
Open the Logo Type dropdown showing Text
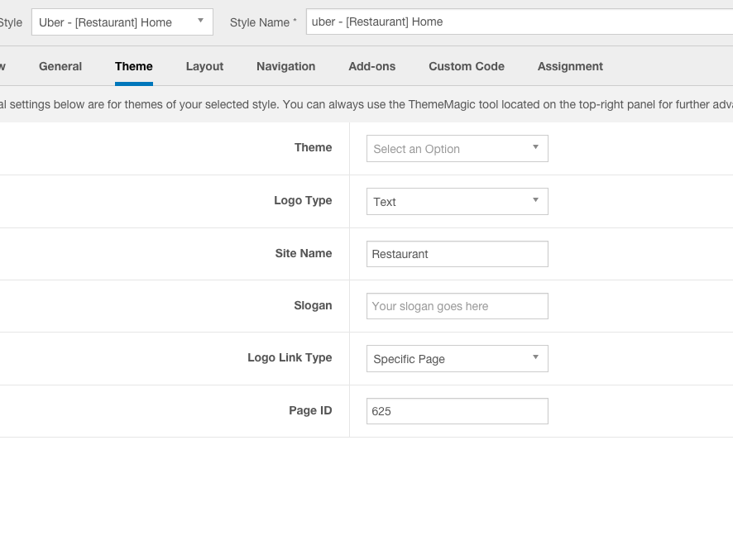pyautogui.click(x=457, y=202)
